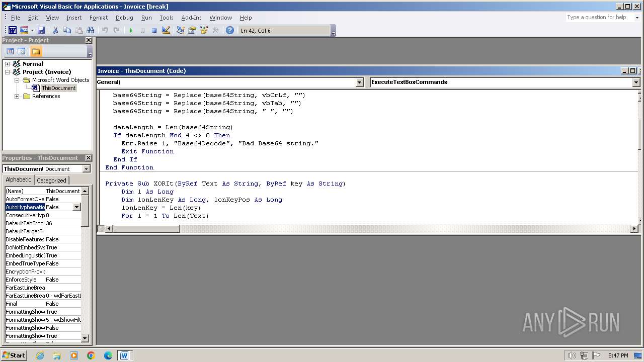Click the Word taskbar button

tap(124, 355)
